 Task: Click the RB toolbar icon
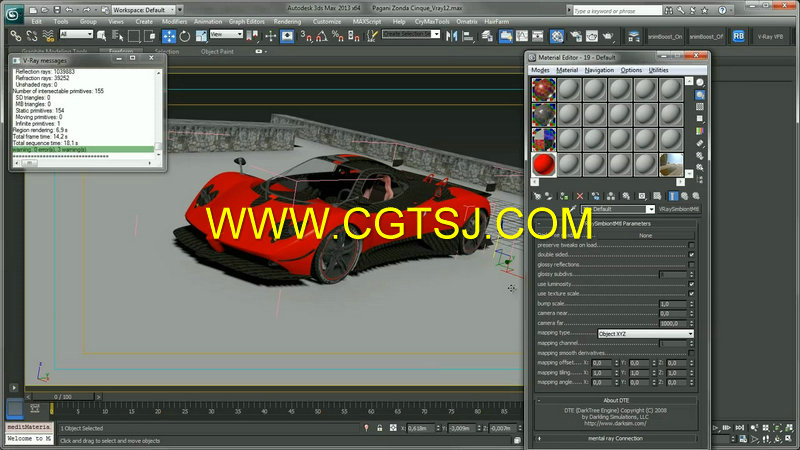[738, 36]
